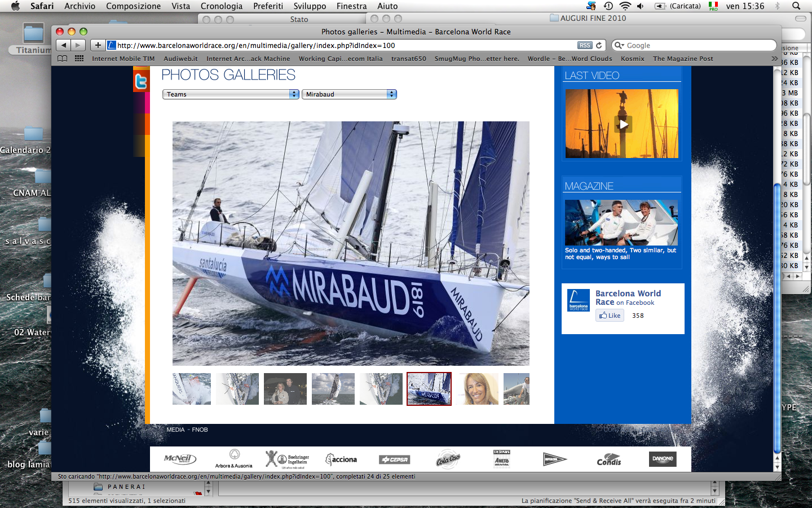The width and height of the screenshot is (812, 508).
Task: Click the main Mirabaud boat photo
Action: 351,243
